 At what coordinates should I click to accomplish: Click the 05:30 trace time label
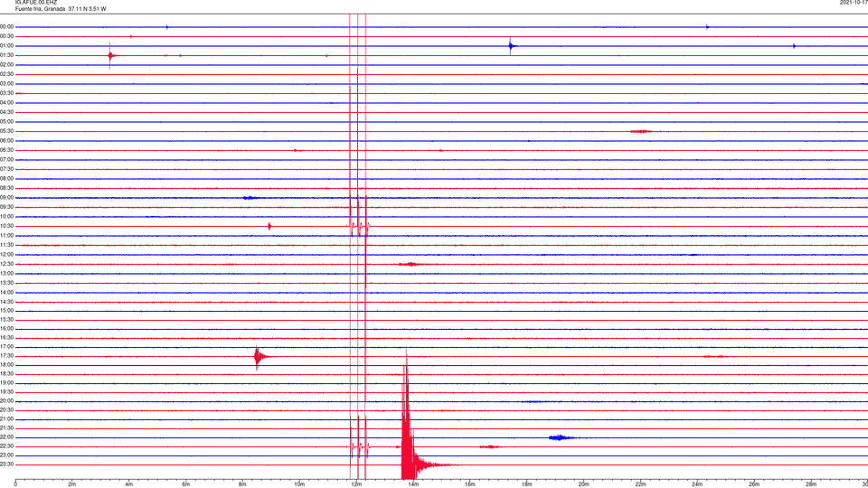[x=6, y=131]
